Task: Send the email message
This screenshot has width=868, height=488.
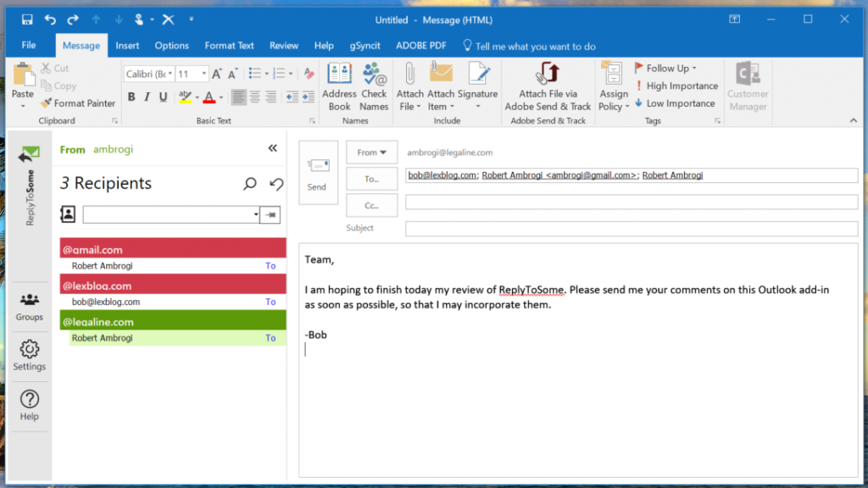Action: click(319, 173)
